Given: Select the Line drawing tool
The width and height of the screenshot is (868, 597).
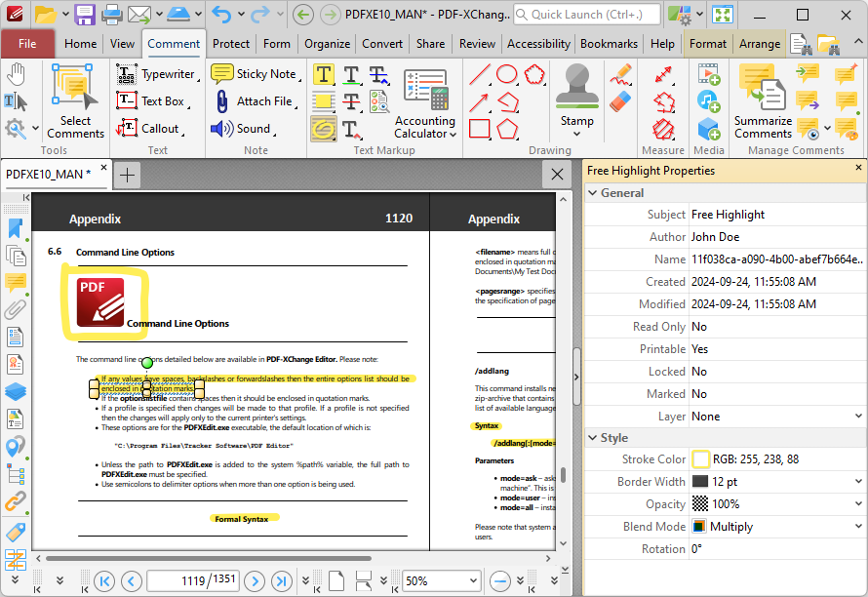Looking at the screenshot, I should pyautogui.click(x=480, y=74).
